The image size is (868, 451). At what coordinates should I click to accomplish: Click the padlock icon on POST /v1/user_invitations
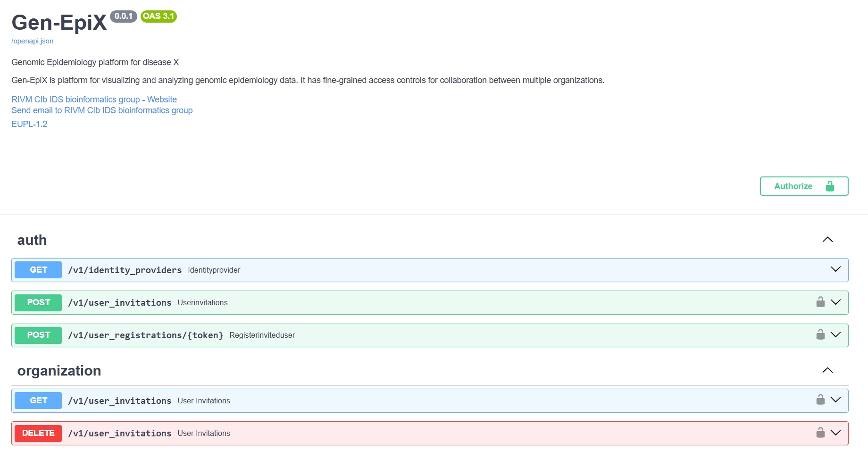pos(820,302)
